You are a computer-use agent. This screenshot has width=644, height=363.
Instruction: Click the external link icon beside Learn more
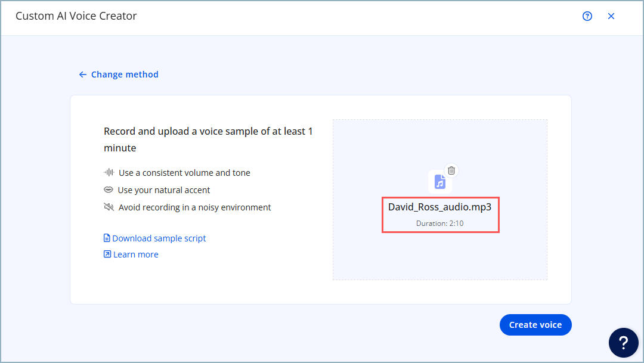[x=107, y=255]
